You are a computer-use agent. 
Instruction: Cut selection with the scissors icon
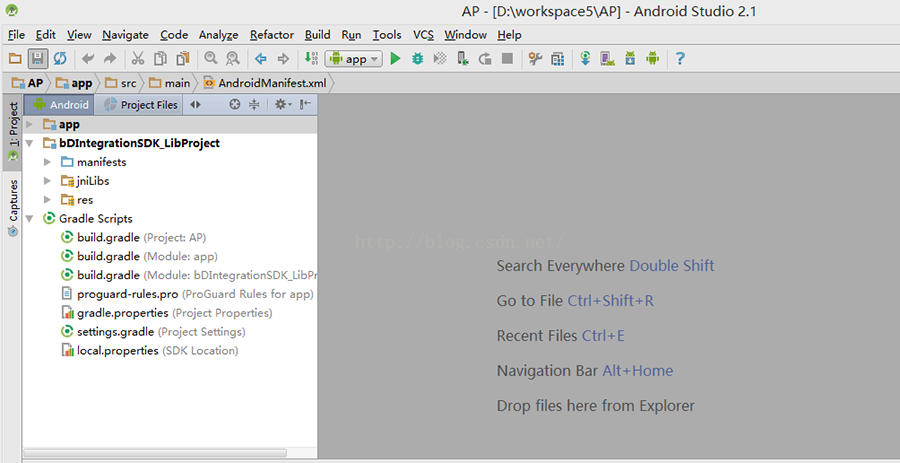click(138, 59)
